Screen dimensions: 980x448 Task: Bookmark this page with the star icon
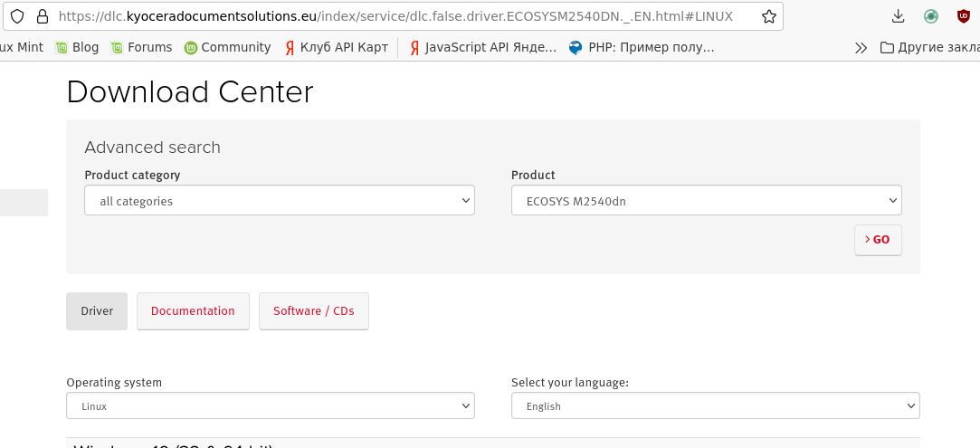tap(769, 16)
